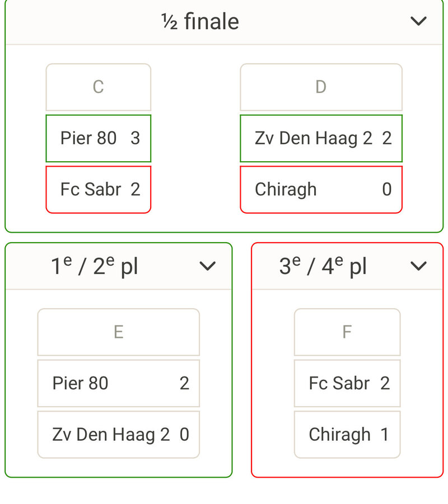Collapse the 3e / 4e pl chevron

tap(418, 267)
